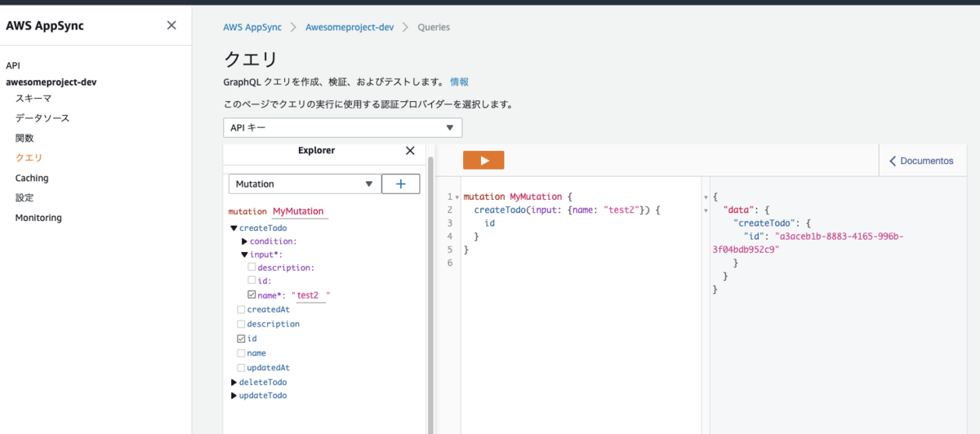
Task: Open the Mutation type dropdown
Action: [305, 184]
